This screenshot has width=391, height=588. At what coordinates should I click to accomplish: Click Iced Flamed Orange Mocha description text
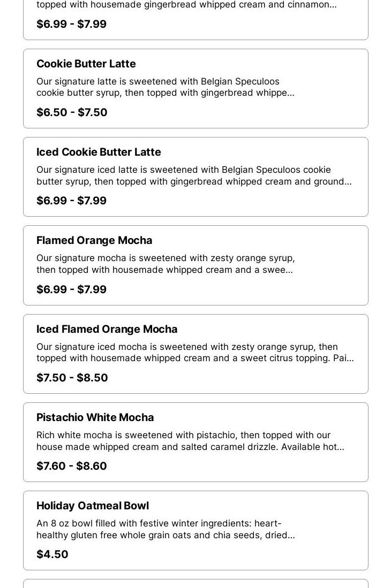195,353
